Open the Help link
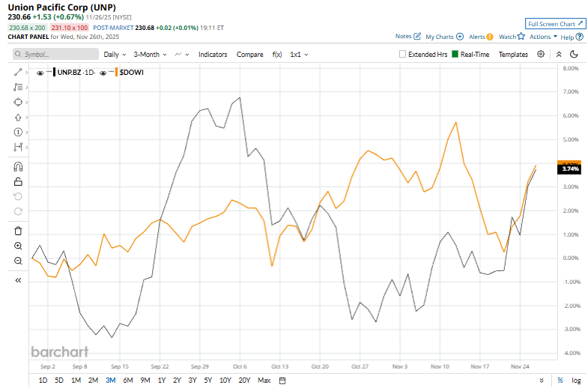Screen dimensions: 588x391 pyautogui.click(x=572, y=37)
